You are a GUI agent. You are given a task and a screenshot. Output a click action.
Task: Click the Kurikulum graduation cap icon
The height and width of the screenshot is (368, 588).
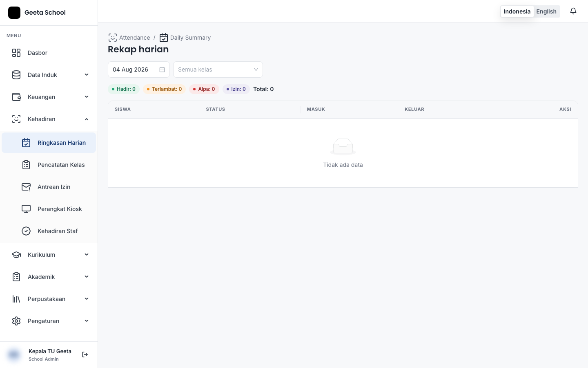point(16,255)
